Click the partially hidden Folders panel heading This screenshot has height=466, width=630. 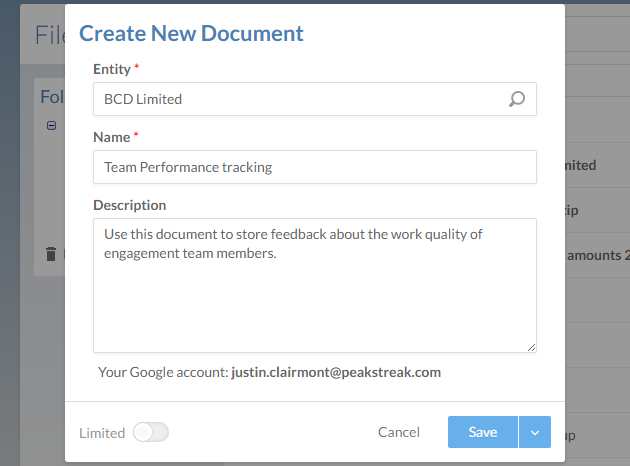click(x=51, y=96)
